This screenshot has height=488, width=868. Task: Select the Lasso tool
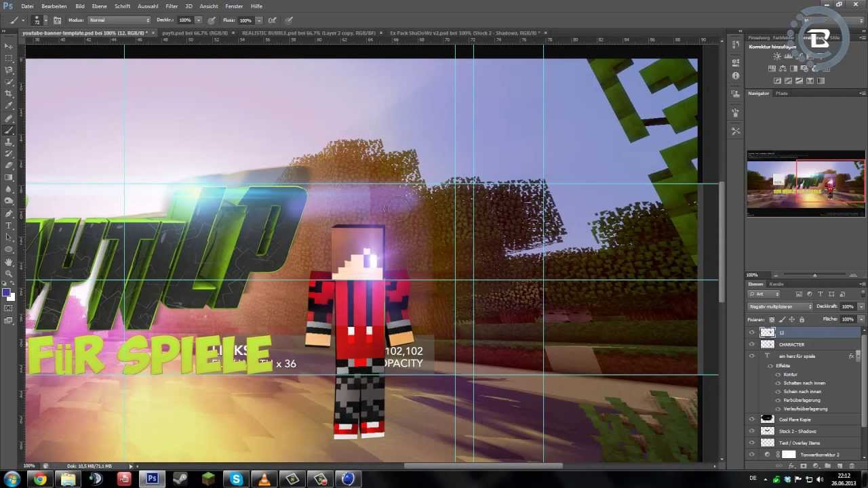(x=9, y=70)
